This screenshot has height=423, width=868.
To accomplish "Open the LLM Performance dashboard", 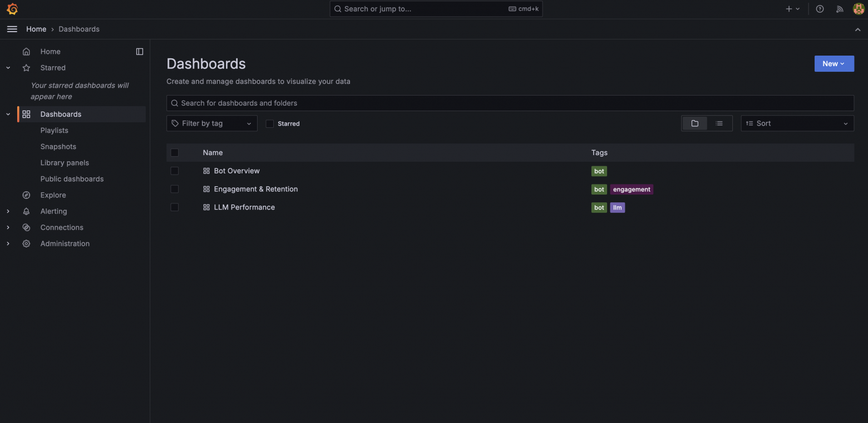I will click(x=244, y=207).
